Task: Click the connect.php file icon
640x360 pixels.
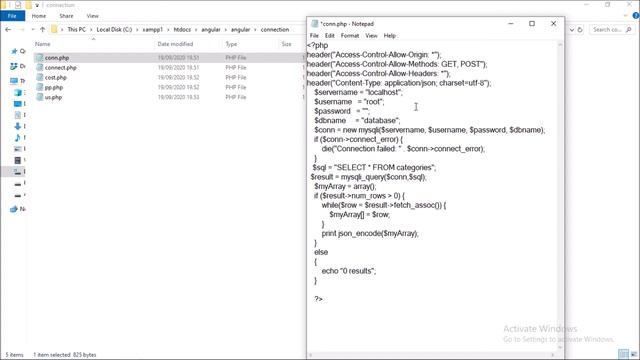Action: tap(40, 67)
